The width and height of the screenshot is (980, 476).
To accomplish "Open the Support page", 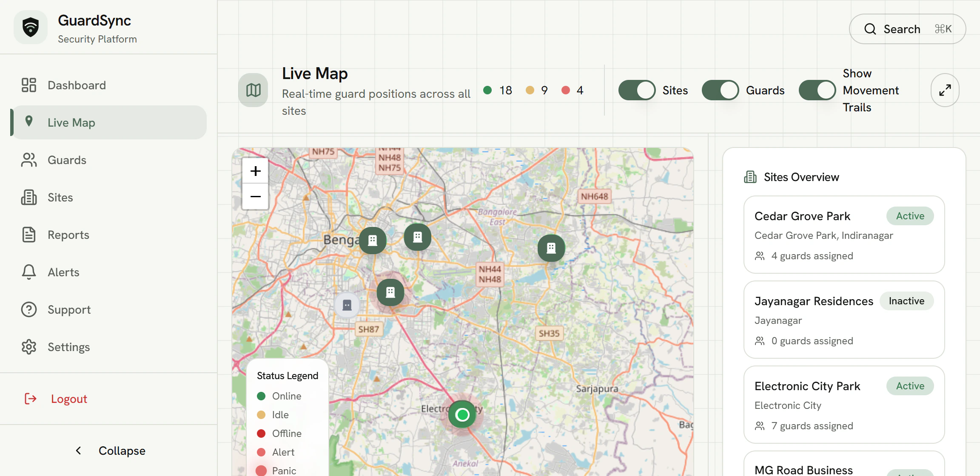I will [108, 309].
